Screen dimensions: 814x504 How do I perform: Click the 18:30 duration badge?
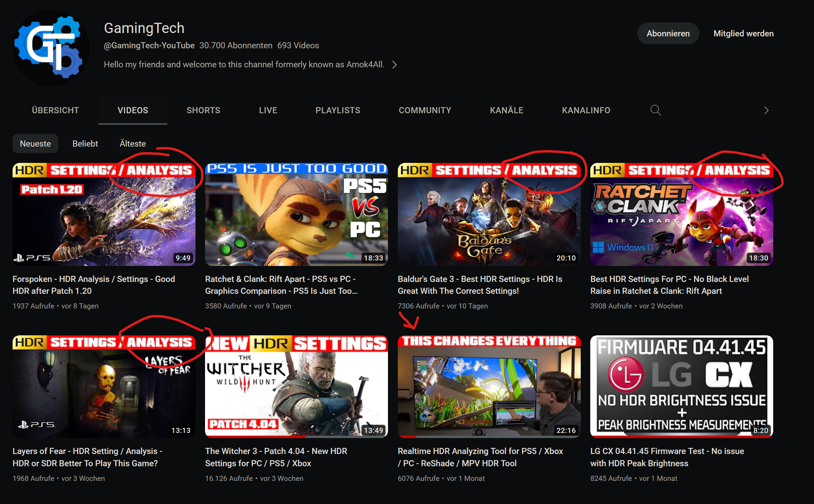pyautogui.click(x=759, y=258)
